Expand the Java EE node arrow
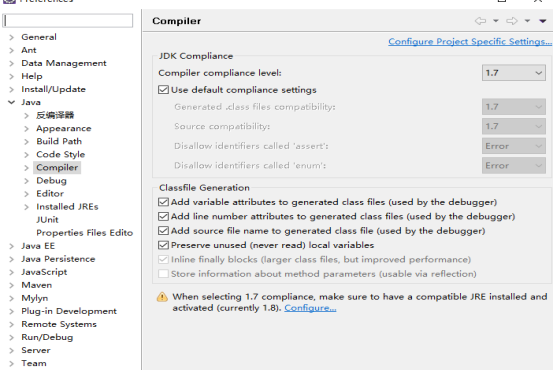The image size is (554, 371). (x=12, y=246)
